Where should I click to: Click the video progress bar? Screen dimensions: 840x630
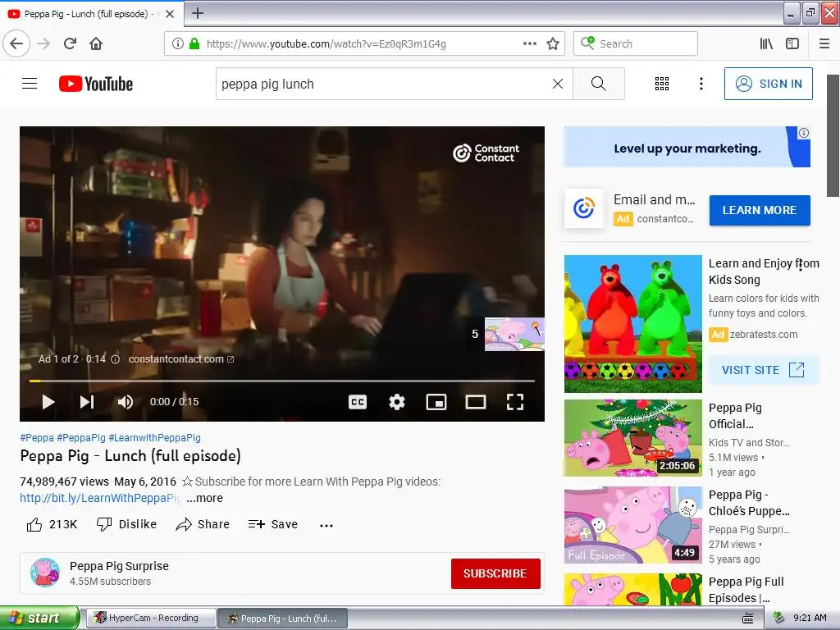coord(282,381)
